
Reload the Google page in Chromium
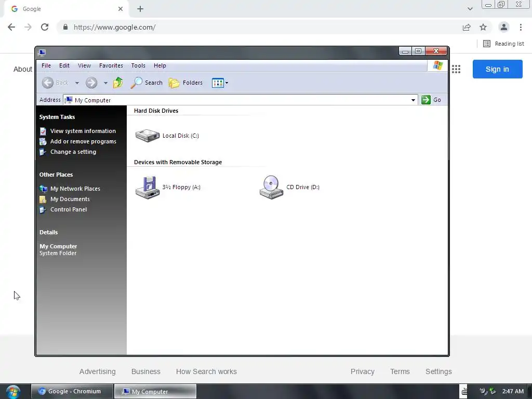pos(45,27)
